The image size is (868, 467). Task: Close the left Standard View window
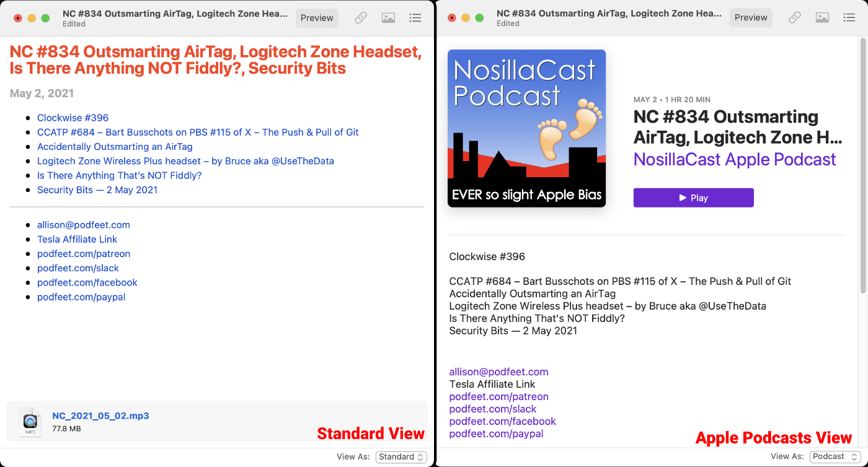(x=18, y=18)
